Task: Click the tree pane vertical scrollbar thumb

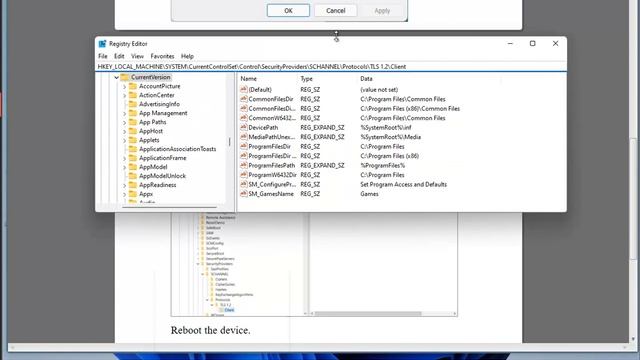Action: [229, 142]
